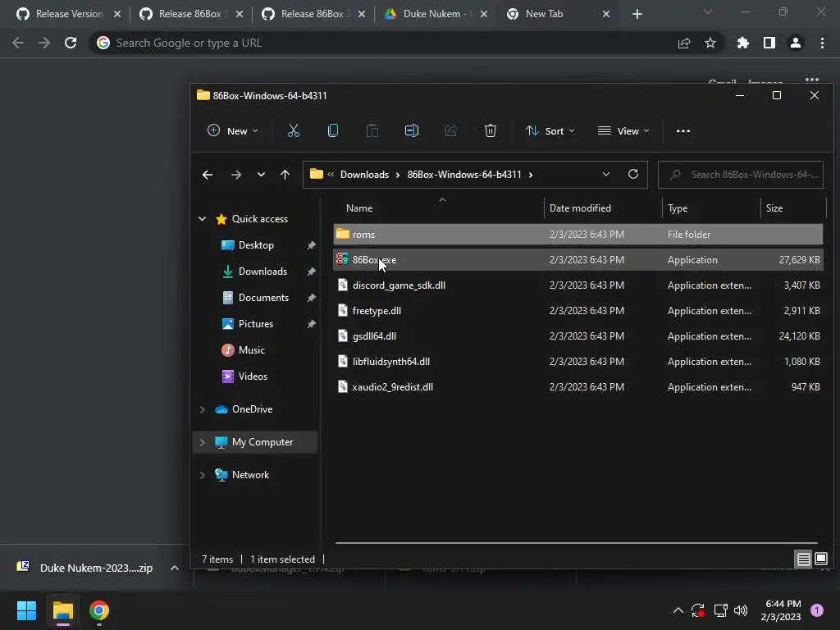Click the Paste clipboard icon in toolbar
This screenshot has height=630, width=840.
click(372, 130)
